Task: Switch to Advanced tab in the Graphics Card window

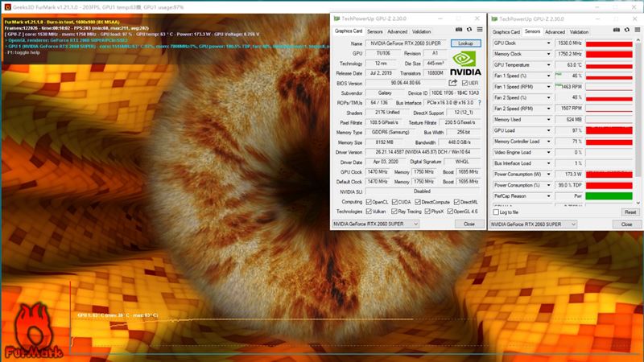Action: click(397, 31)
